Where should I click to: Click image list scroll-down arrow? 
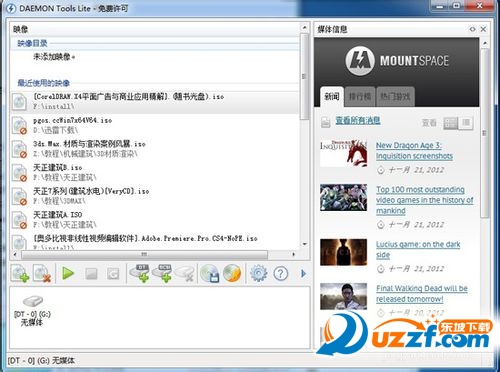point(304,244)
